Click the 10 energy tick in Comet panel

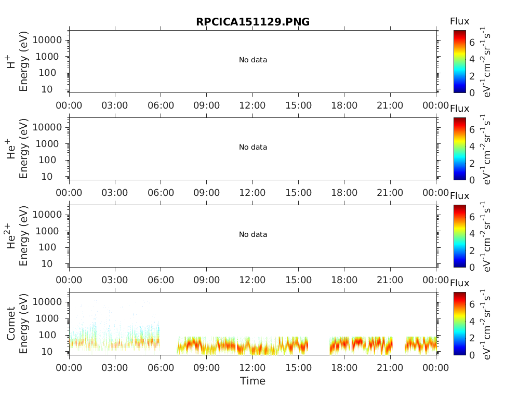tap(47, 352)
